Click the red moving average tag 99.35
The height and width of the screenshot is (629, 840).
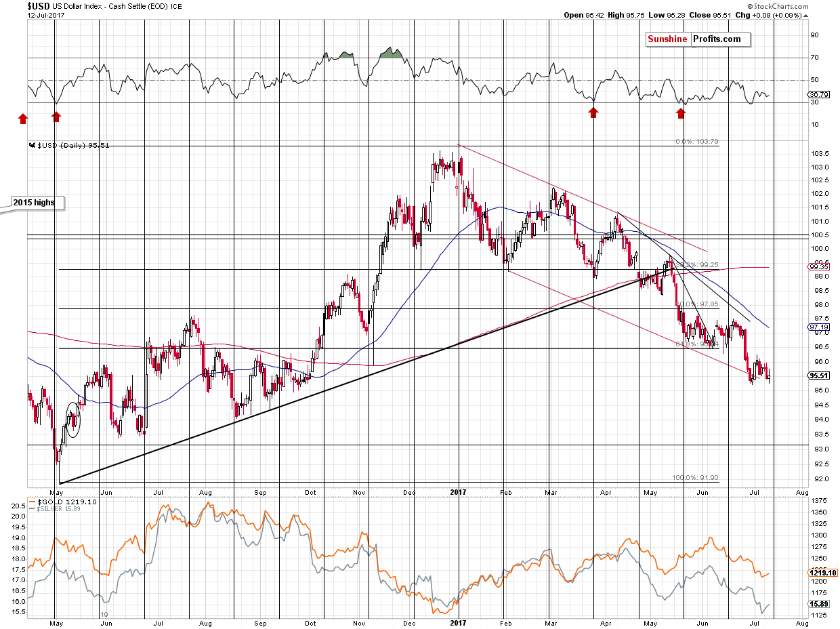pyautogui.click(x=820, y=267)
